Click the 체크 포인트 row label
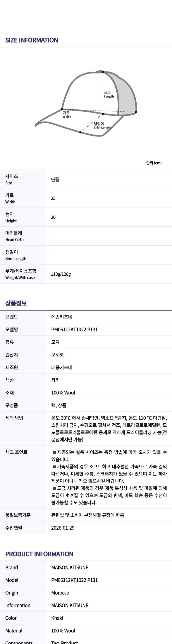The width and height of the screenshot is (172, 644). coord(16,452)
